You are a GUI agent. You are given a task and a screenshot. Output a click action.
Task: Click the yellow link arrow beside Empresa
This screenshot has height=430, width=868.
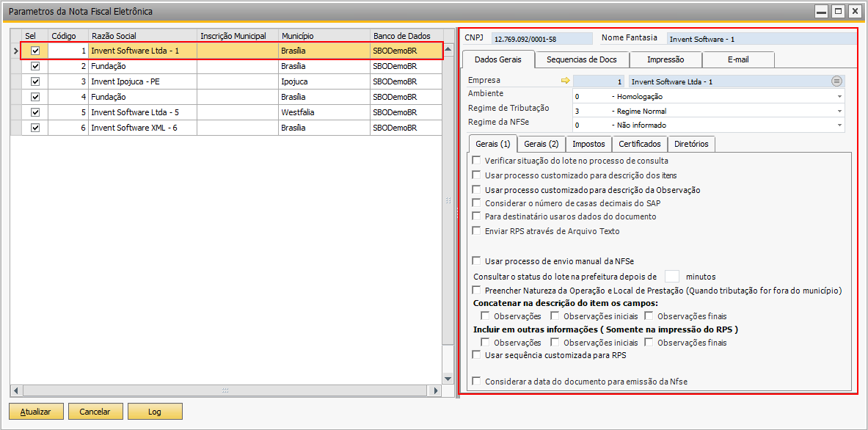pos(565,81)
